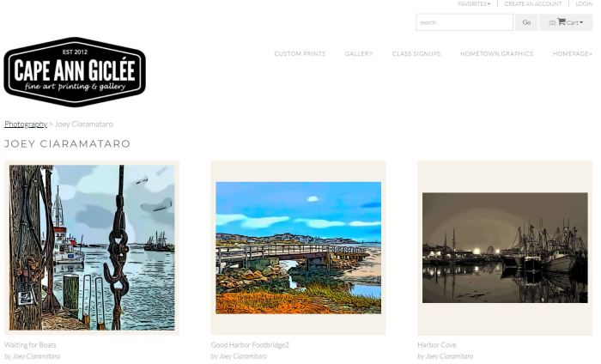The width and height of the screenshot is (601, 364).
Task: Click the Harbor Cove title link
Action: [x=436, y=345]
